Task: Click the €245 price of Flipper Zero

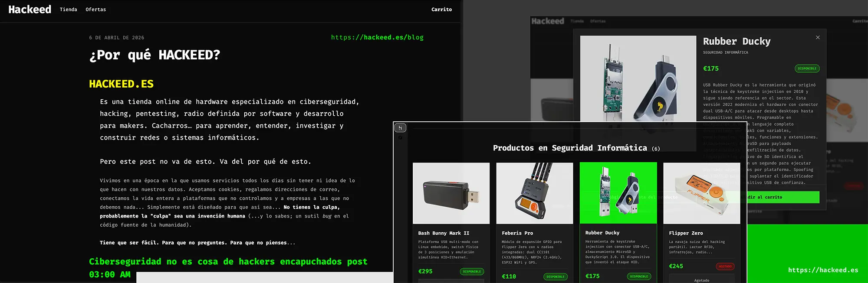Action: coord(676,266)
